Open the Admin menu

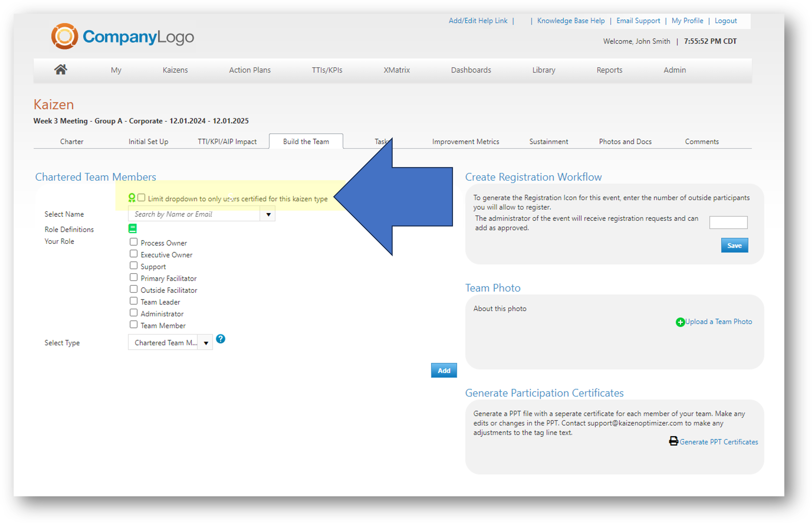[675, 70]
